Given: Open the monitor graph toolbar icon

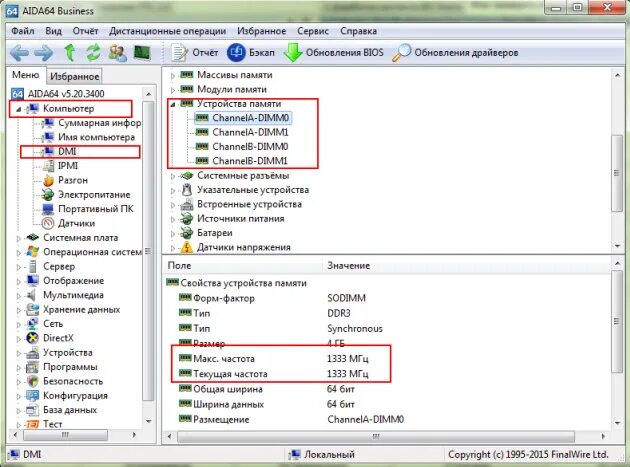Looking at the screenshot, I should point(142,53).
